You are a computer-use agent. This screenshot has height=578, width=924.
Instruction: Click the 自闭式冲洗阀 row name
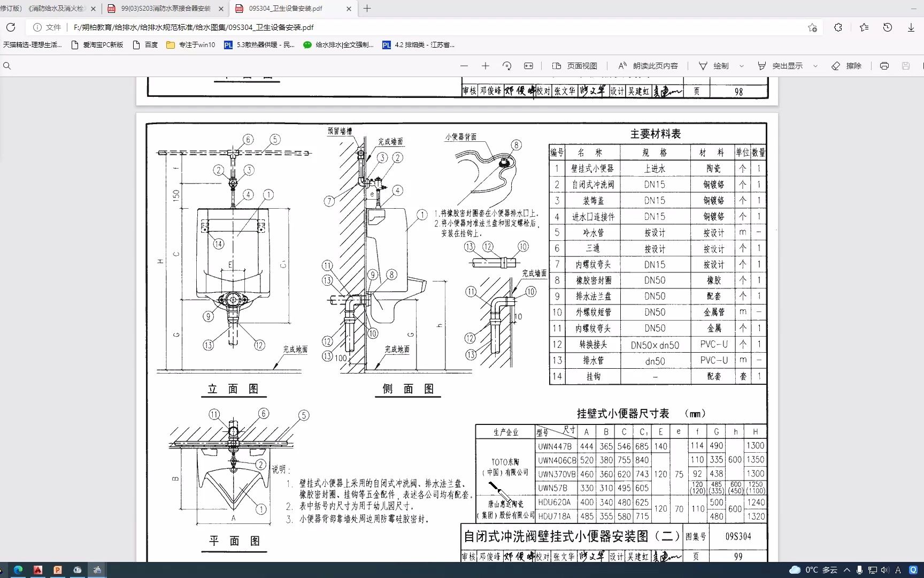592,185
